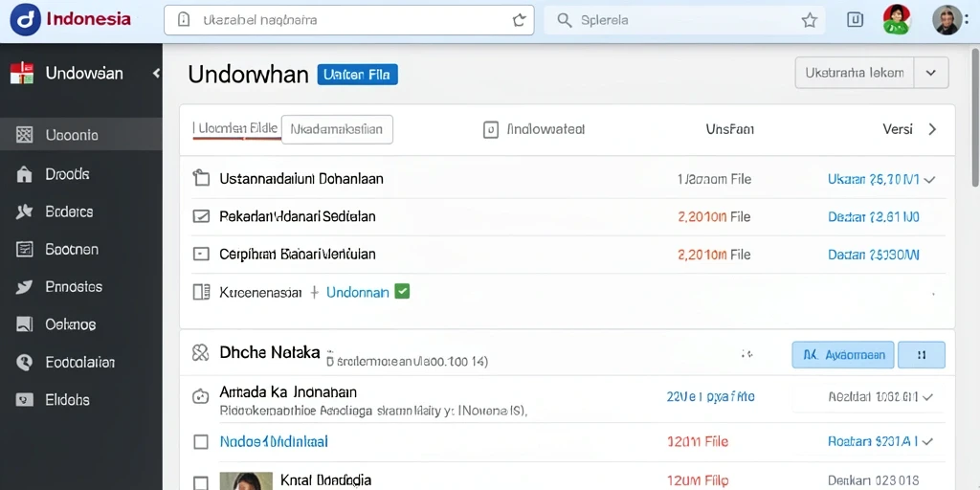Open the Cerpihan Biabari Mentulan file
This screenshot has height=490, width=980.
[298, 255]
